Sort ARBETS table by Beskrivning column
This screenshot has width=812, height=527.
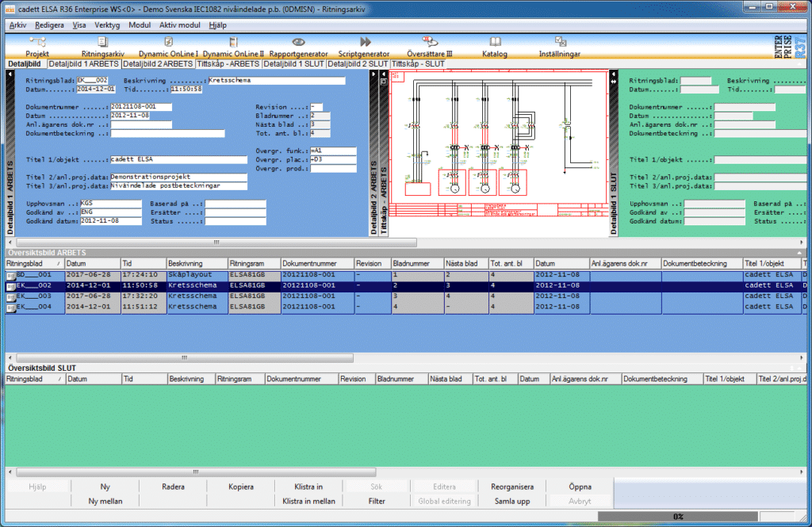pyautogui.click(x=197, y=263)
